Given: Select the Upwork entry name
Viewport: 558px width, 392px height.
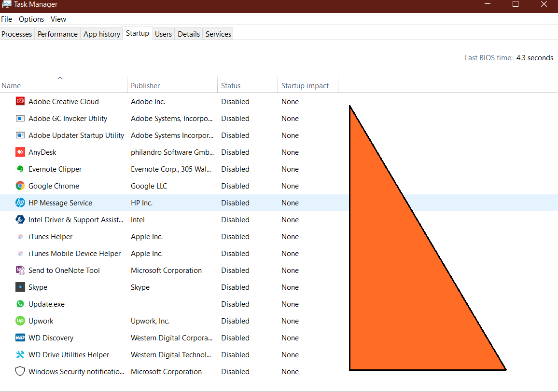Looking at the screenshot, I should click(41, 321).
